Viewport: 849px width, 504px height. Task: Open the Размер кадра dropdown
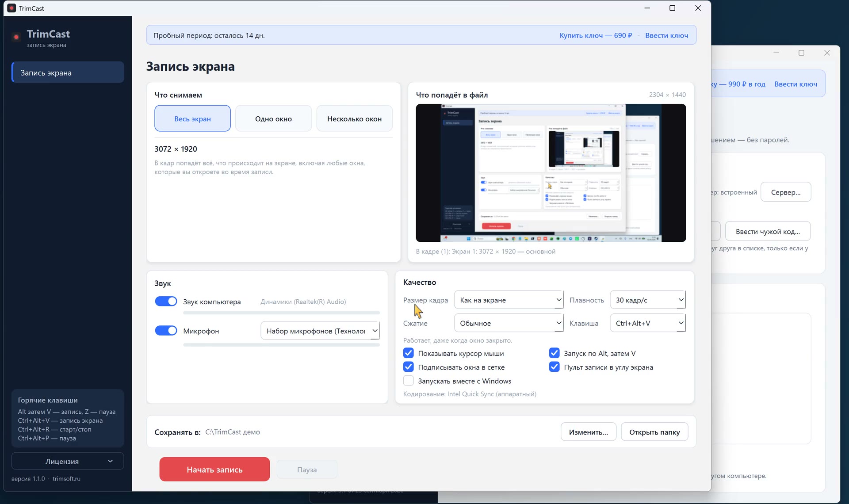click(x=509, y=300)
